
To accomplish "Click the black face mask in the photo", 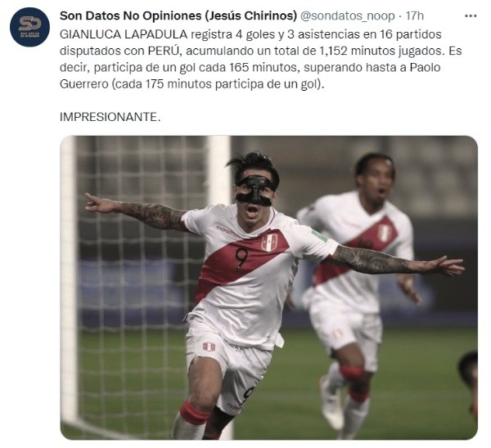I will point(256,190).
